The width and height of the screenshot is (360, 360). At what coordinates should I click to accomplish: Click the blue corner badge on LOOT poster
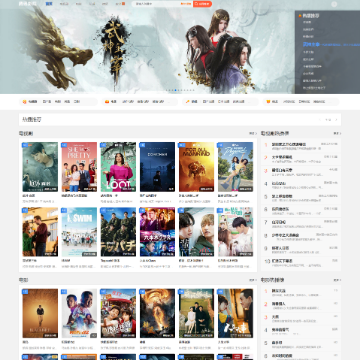(x=103, y=145)
